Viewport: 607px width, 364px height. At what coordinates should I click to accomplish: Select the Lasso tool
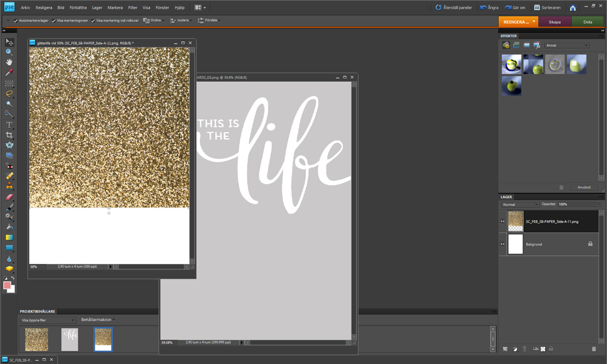[8, 94]
